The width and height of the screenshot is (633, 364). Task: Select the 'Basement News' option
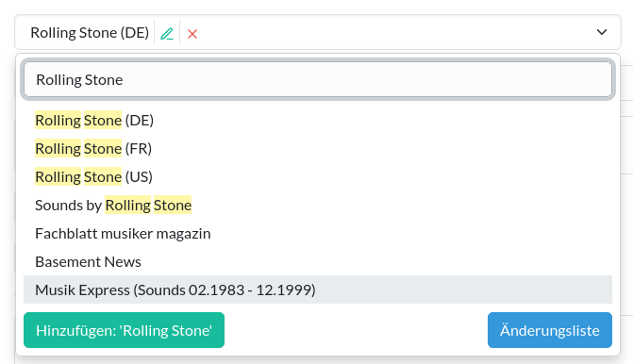click(318, 261)
